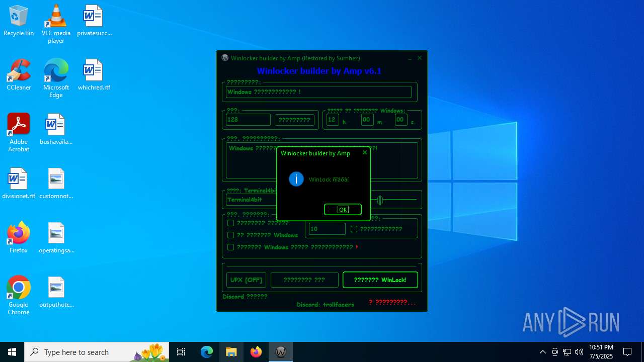Viewport: 644px width, 362px height.
Task: Click the UPX [OFF] button
Action: 247,280
